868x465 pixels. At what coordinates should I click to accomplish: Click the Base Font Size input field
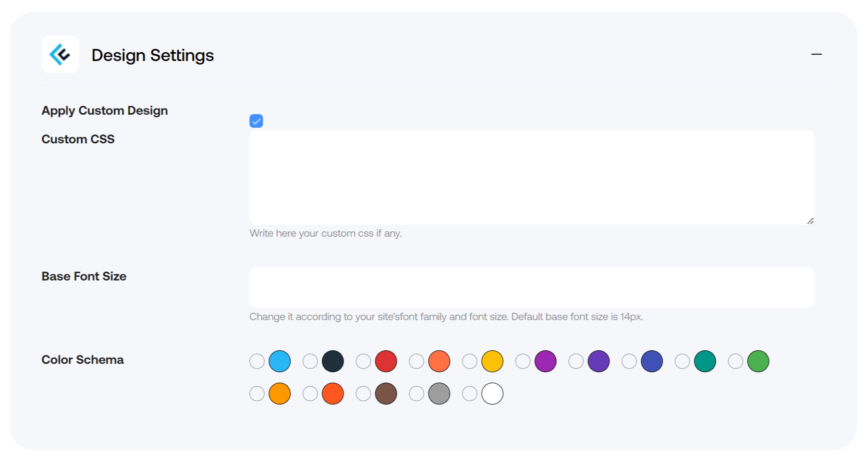(x=531, y=287)
